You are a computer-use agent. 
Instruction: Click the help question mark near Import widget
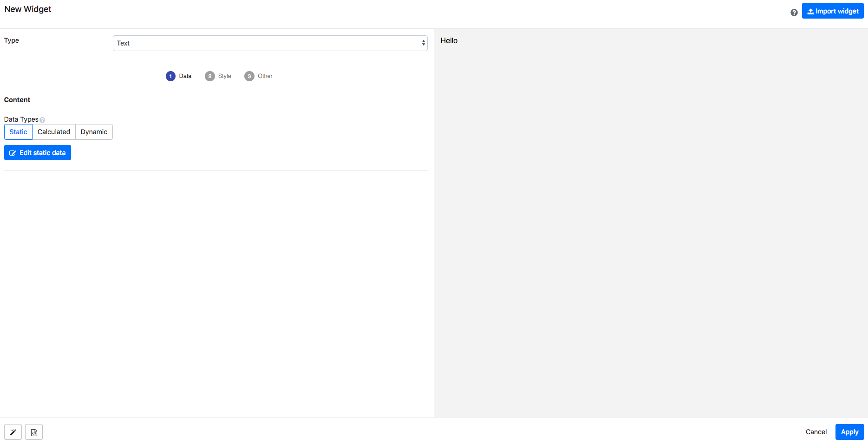pyautogui.click(x=794, y=13)
